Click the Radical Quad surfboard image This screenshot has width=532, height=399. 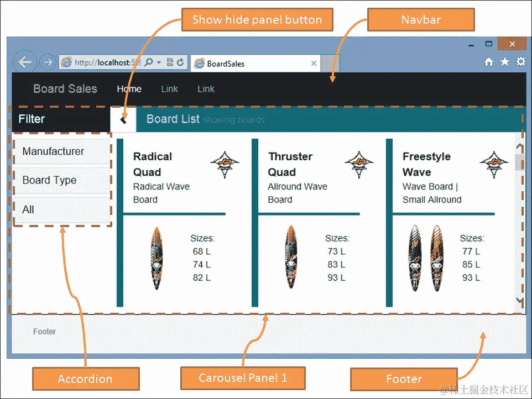(x=157, y=258)
